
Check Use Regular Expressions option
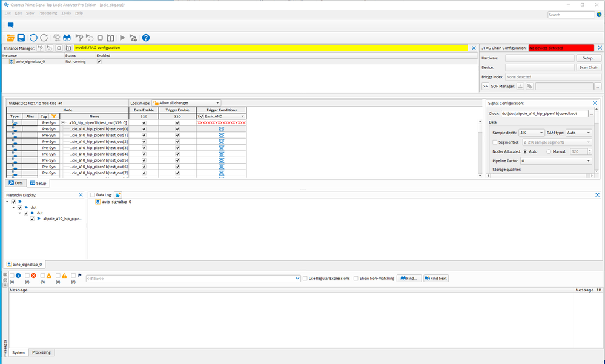tap(305, 279)
